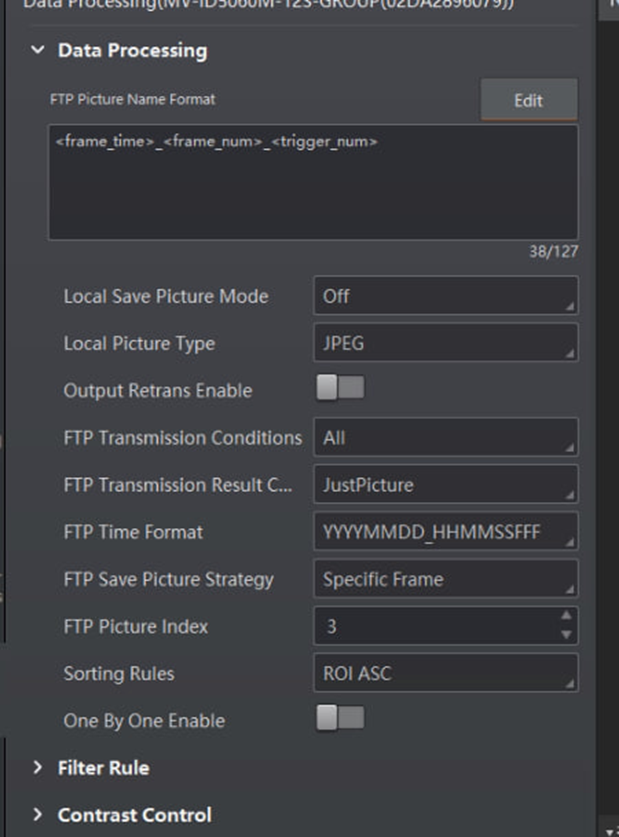This screenshot has width=619, height=837.
Task: Expand the Filter Rule section
Action: point(103,768)
